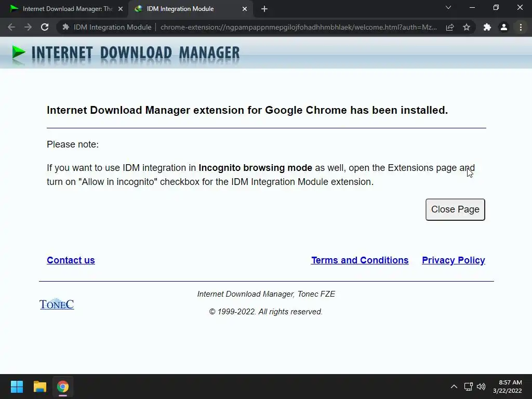This screenshot has height=399, width=532.
Task: Open the Extensions puzzle menu in toolbar
Action: pos(487,27)
